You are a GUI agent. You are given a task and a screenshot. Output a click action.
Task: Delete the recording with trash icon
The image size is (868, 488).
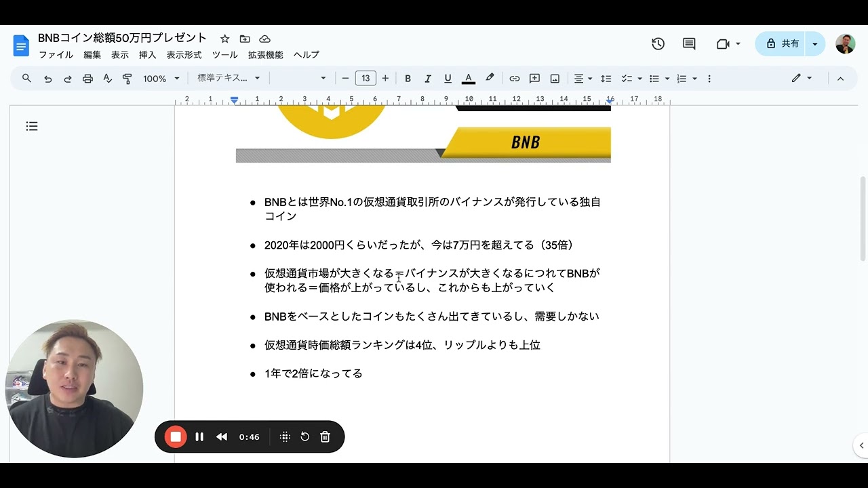325,437
